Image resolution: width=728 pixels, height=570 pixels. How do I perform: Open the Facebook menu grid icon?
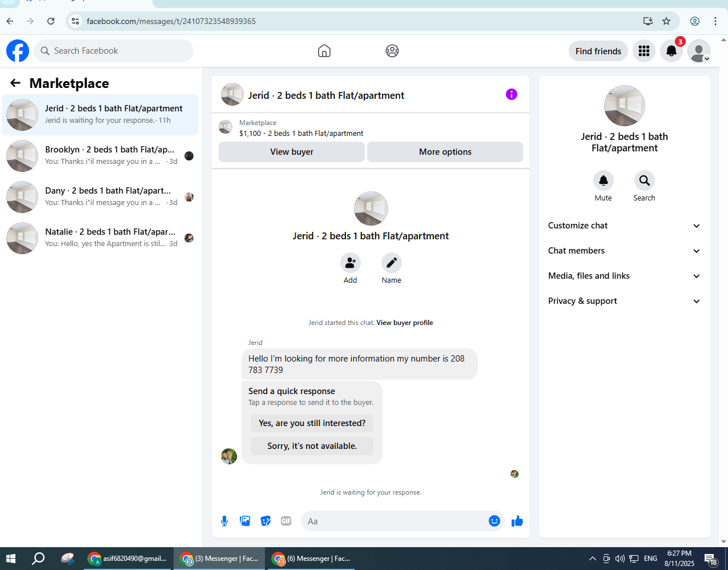coord(644,51)
